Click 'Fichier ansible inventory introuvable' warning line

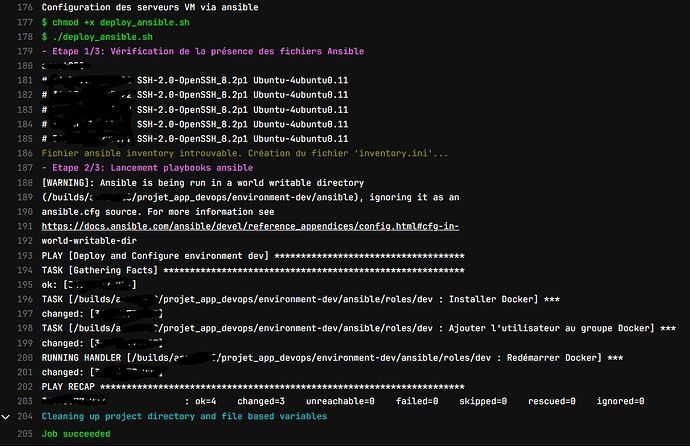(245, 153)
